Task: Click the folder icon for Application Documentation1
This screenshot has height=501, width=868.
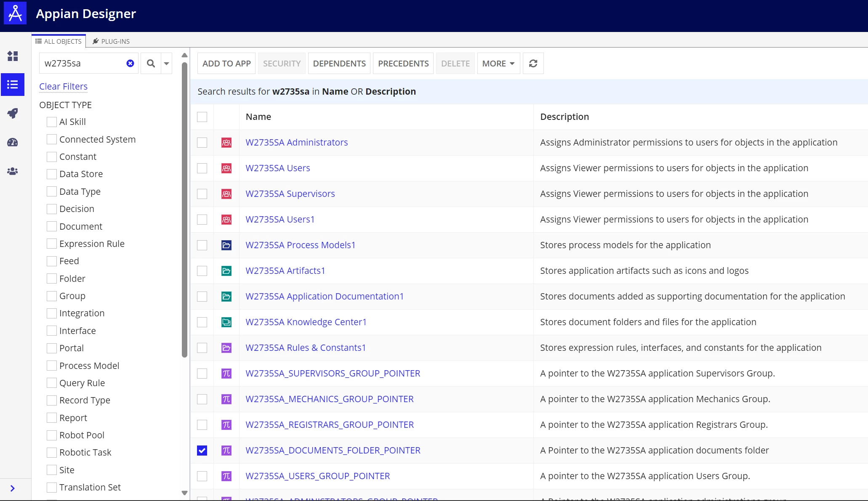Action: [x=226, y=297]
